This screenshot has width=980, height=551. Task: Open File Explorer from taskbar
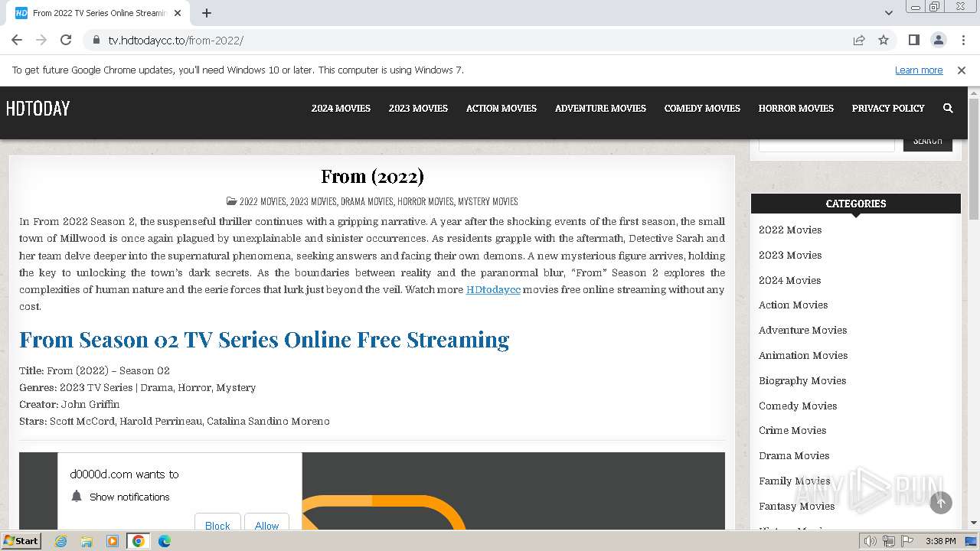click(x=87, y=541)
